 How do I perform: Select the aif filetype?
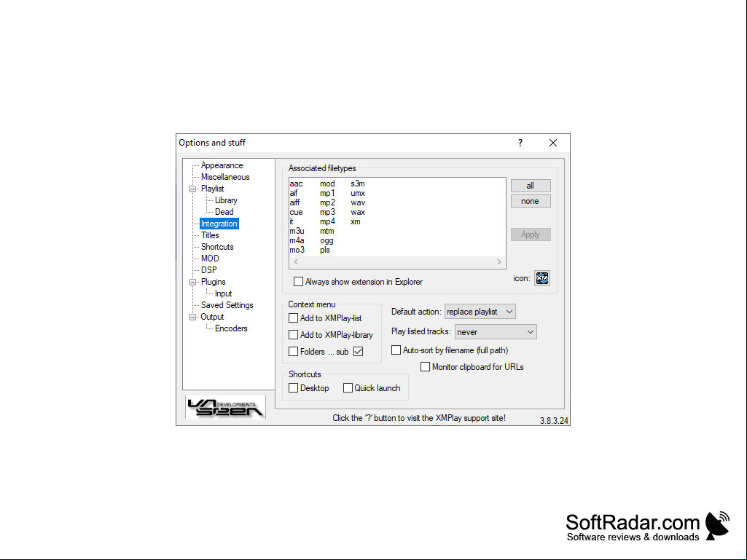tap(294, 193)
